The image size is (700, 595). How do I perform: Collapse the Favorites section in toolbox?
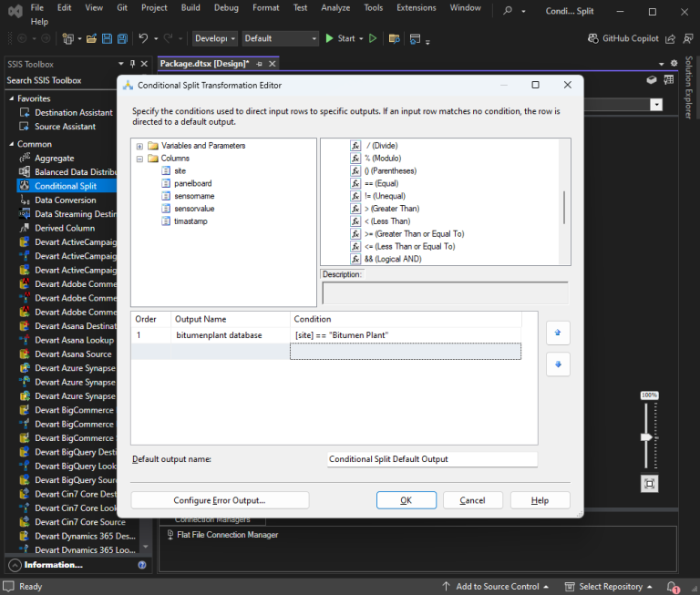[x=11, y=98]
